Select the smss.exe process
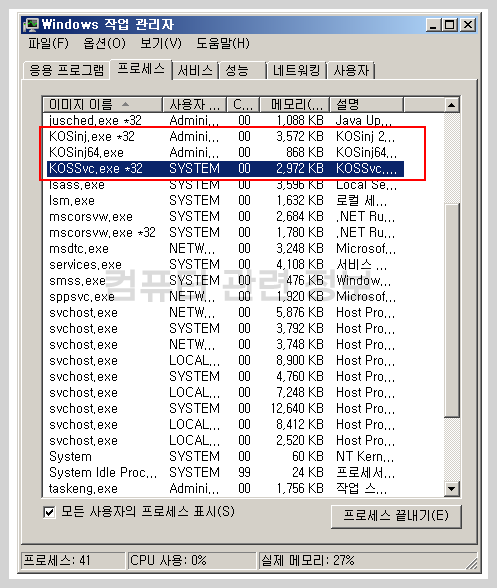The height and width of the screenshot is (588, 497). click(x=225, y=280)
